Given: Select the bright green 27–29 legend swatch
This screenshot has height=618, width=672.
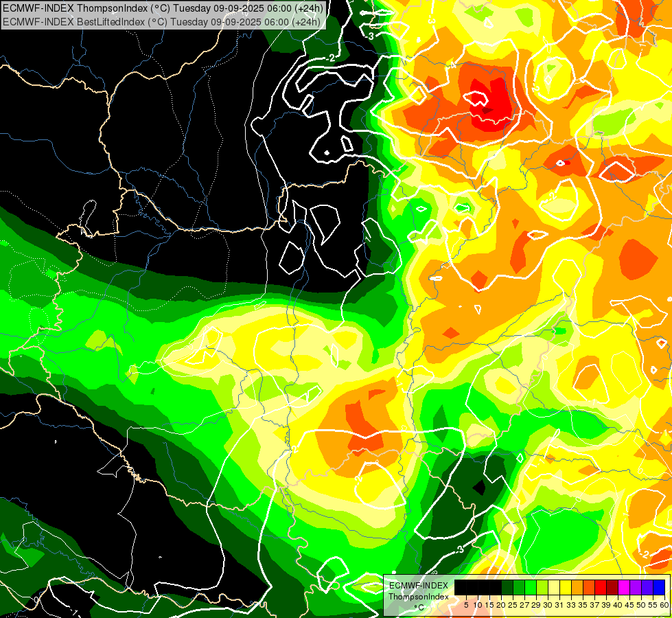Looking at the screenshot, I should pos(531,587).
